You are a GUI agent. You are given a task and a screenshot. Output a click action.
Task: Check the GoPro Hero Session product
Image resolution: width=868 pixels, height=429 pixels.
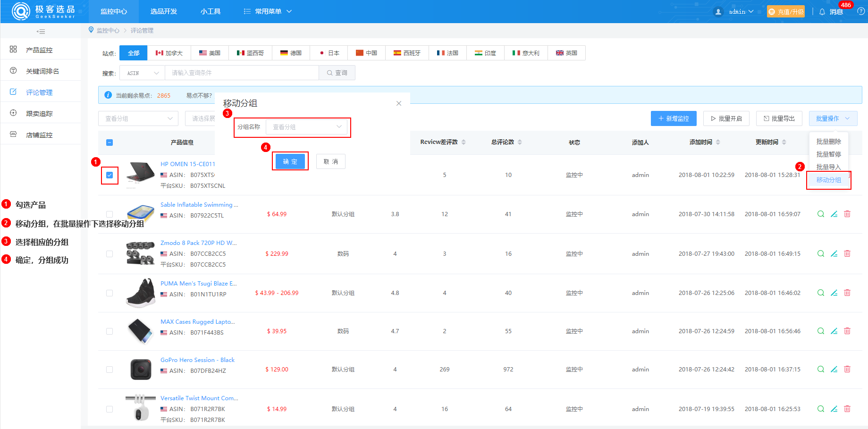coord(110,370)
